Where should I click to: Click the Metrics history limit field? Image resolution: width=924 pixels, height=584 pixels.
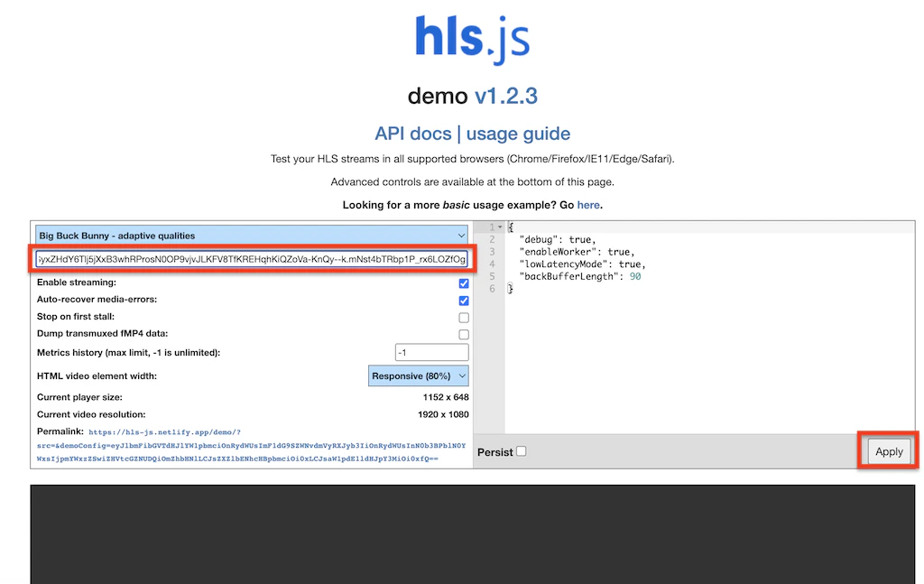(x=432, y=352)
